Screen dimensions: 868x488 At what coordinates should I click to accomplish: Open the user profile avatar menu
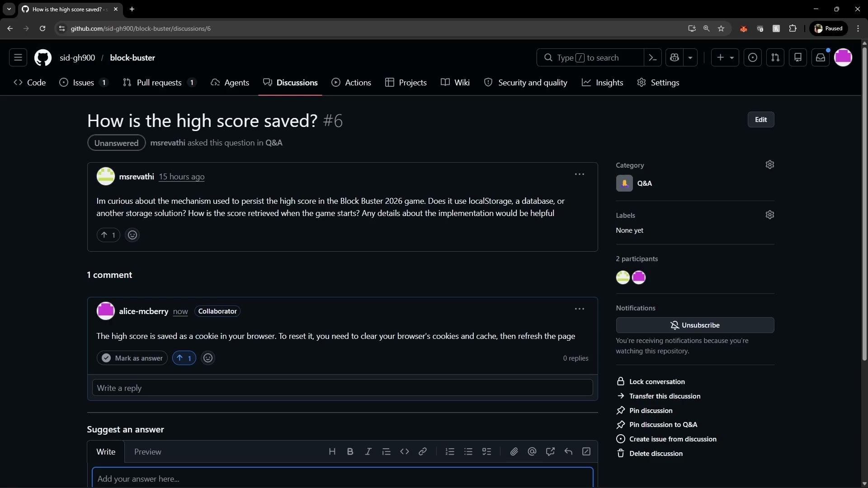pos(843,57)
